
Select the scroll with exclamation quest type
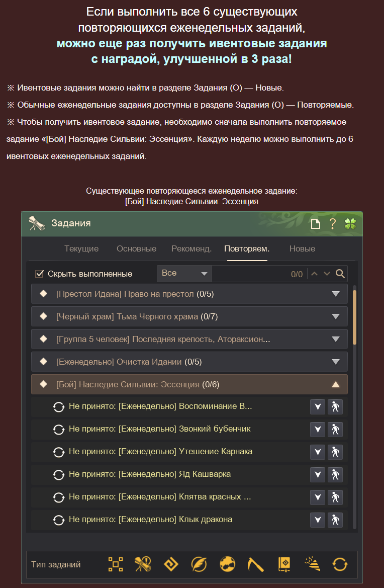143,564
